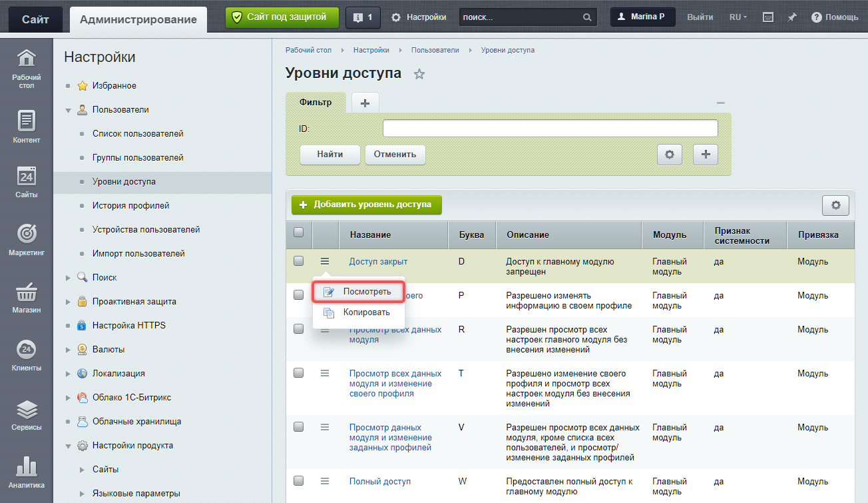Image resolution: width=868 pixels, height=503 pixels.
Task: Focus the ID filter input field
Action: click(550, 129)
